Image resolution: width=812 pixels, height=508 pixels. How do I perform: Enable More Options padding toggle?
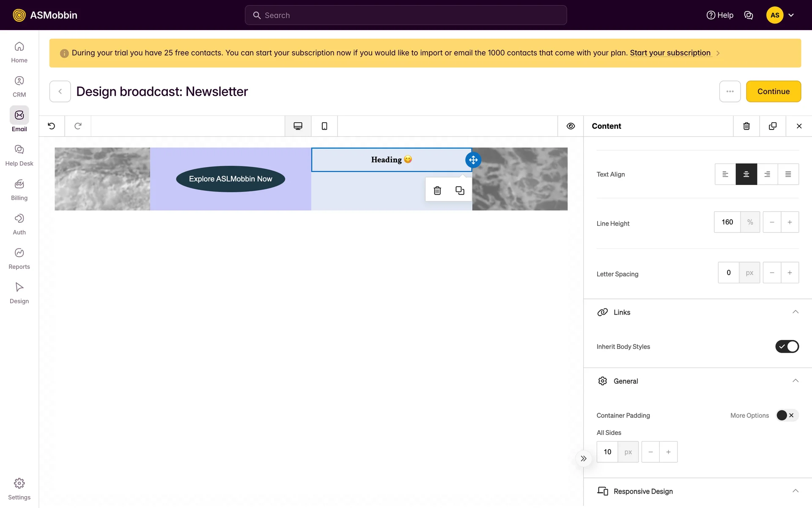point(787,415)
